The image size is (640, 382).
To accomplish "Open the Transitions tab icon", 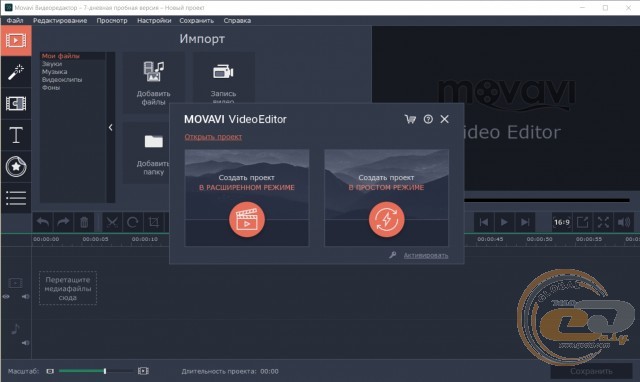I will click(x=16, y=104).
